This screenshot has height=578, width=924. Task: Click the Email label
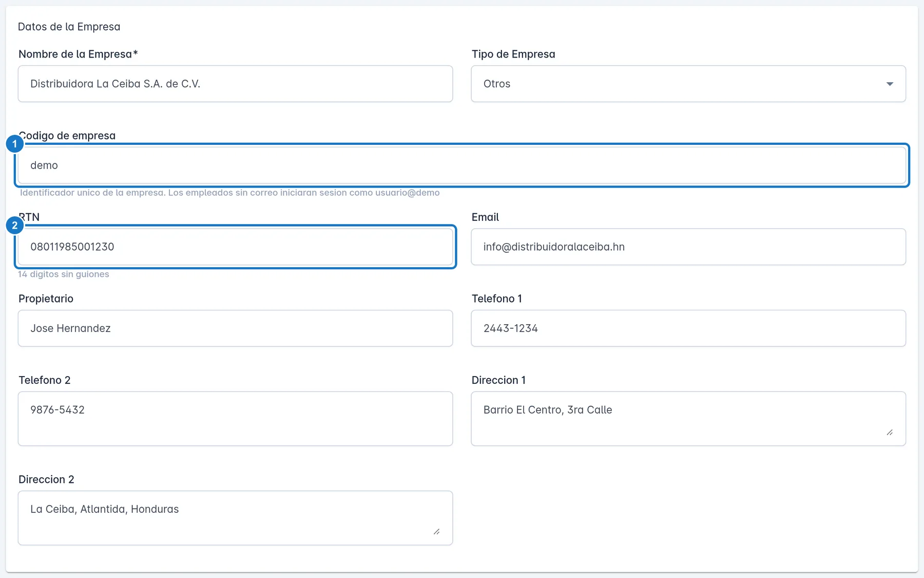pyautogui.click(x=485, y=217)
